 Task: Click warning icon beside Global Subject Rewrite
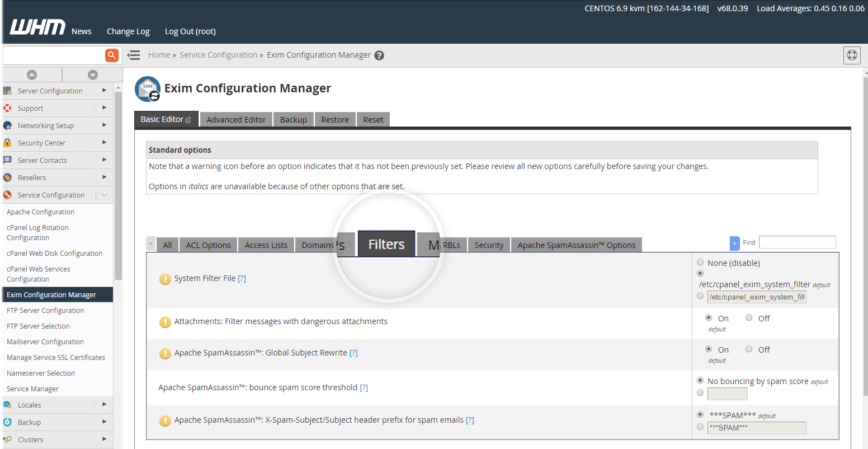point(165,353)
